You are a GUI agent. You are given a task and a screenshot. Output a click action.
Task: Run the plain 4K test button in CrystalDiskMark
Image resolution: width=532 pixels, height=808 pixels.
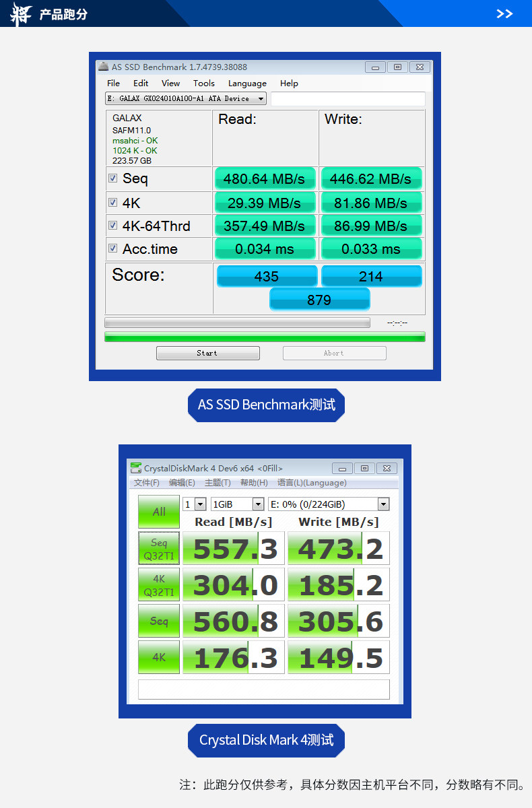[x=159, y=657]
